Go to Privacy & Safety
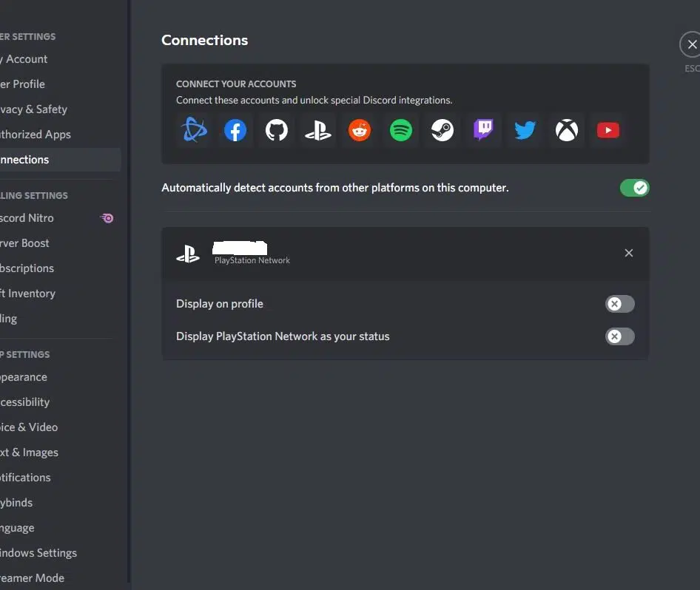 tap(58, 109)
